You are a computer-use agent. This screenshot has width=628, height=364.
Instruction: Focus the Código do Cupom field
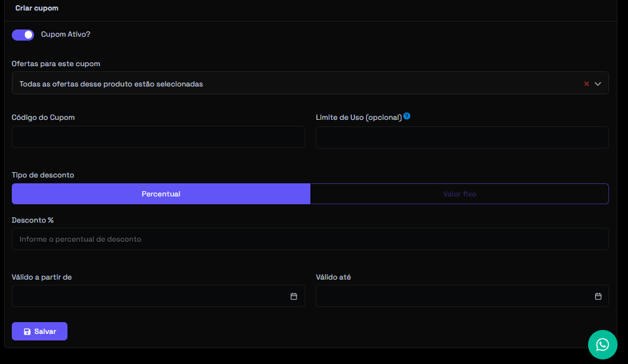158,137
